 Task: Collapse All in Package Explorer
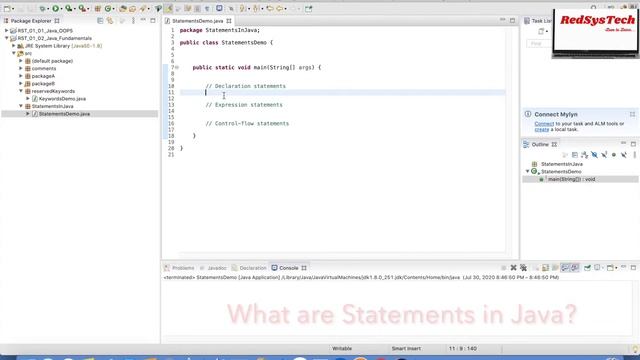(100, 21)
